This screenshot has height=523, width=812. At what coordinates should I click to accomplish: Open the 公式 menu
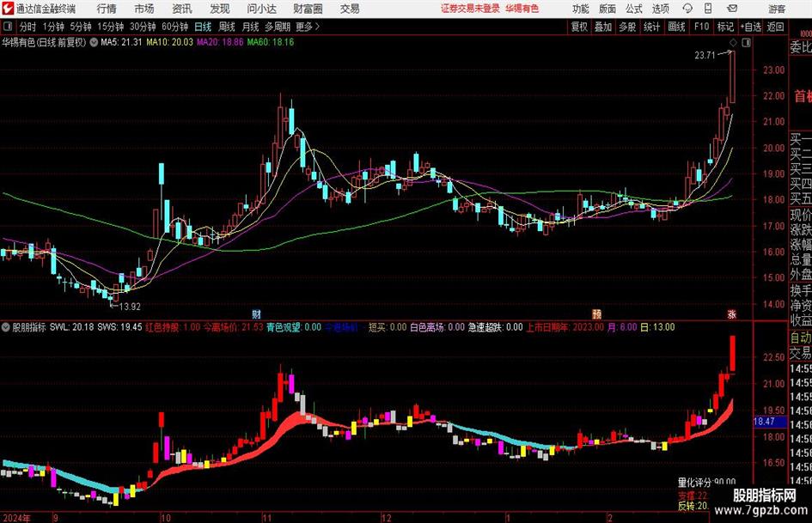coord(634,9)
